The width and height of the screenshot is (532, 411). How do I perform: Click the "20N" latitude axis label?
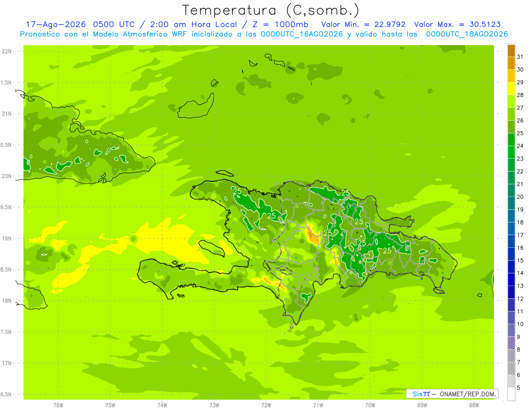click(x=8, y=176)
